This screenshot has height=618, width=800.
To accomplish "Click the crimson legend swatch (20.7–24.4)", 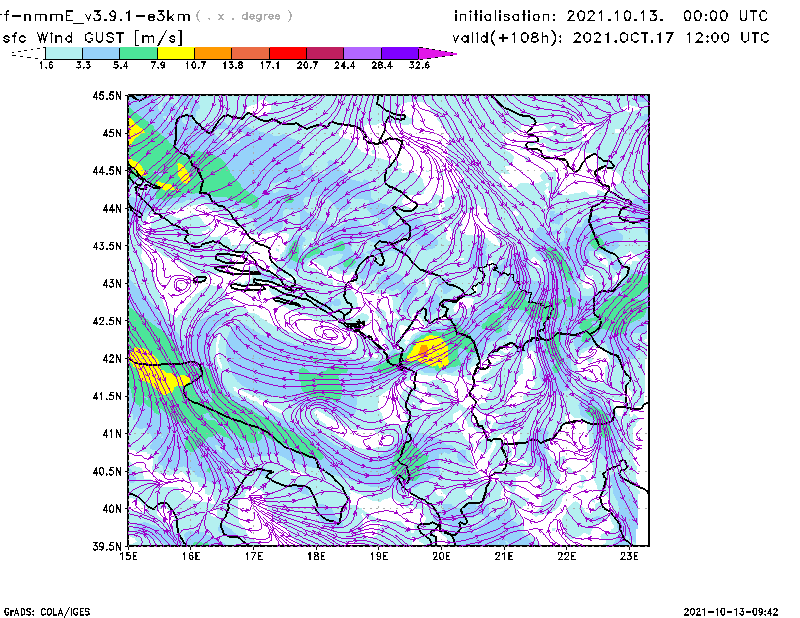I will tap(325, 53).
